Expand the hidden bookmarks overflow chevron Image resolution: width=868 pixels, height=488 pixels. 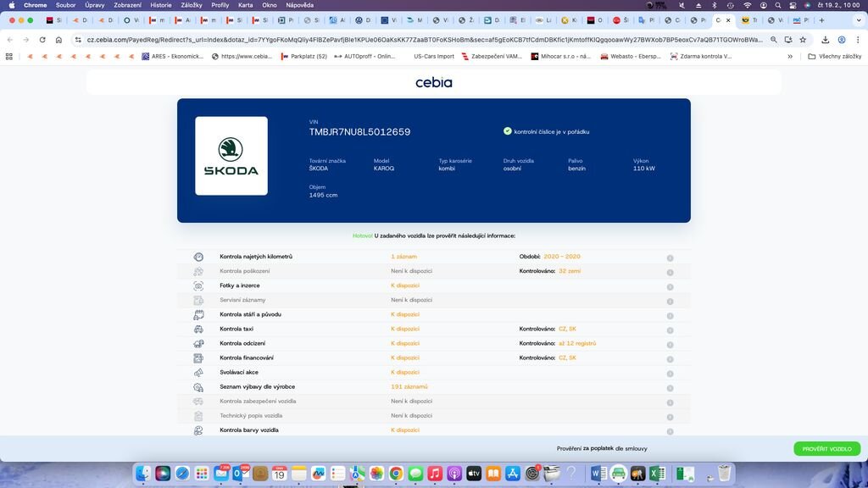[x=790, y=57]
